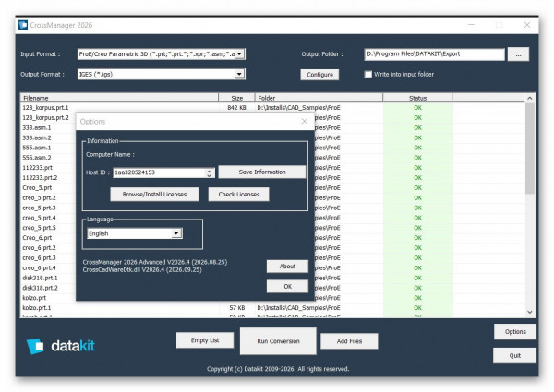Select file 333.asm.1
This screenshot has width=554, height=392.
[37, 127]
